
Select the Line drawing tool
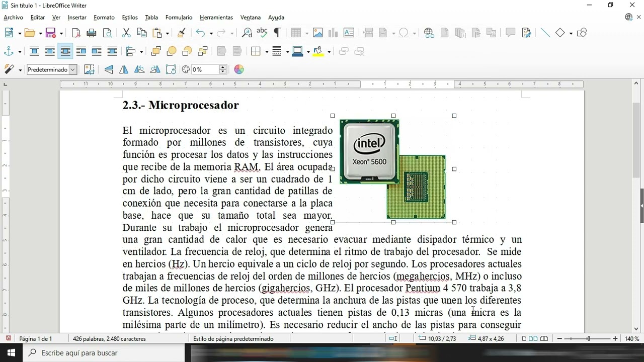[545, 33]
